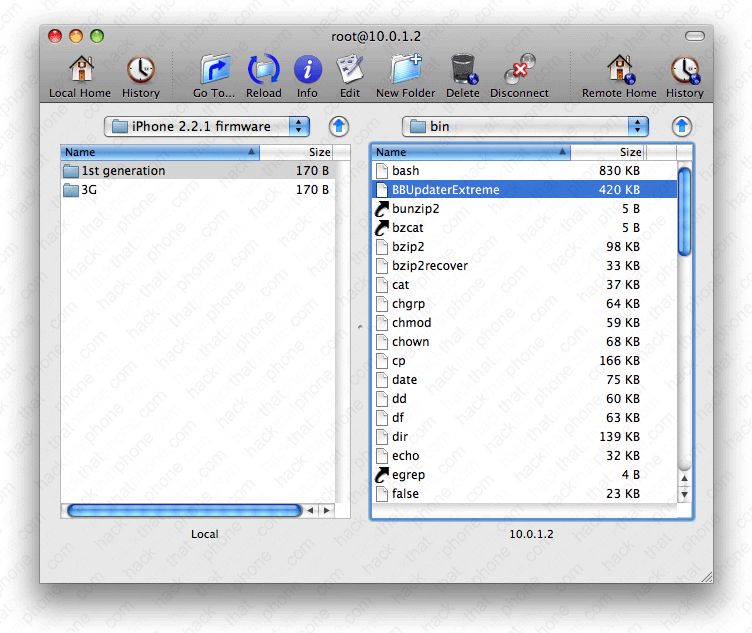The image size is (752, 633).
Task: Click the Local Home toolbar icon
Action: (80, 70)
